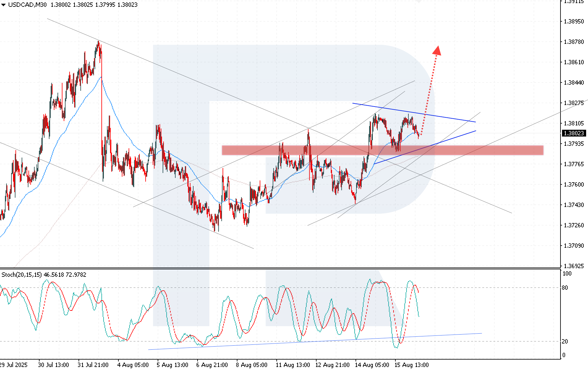
Task: Click the 1.37260 price axis label
Action: pos(574,225)
